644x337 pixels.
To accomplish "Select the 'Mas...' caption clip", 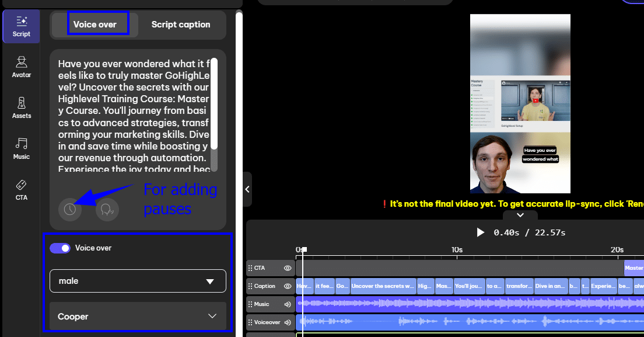I will coord(443,286).
